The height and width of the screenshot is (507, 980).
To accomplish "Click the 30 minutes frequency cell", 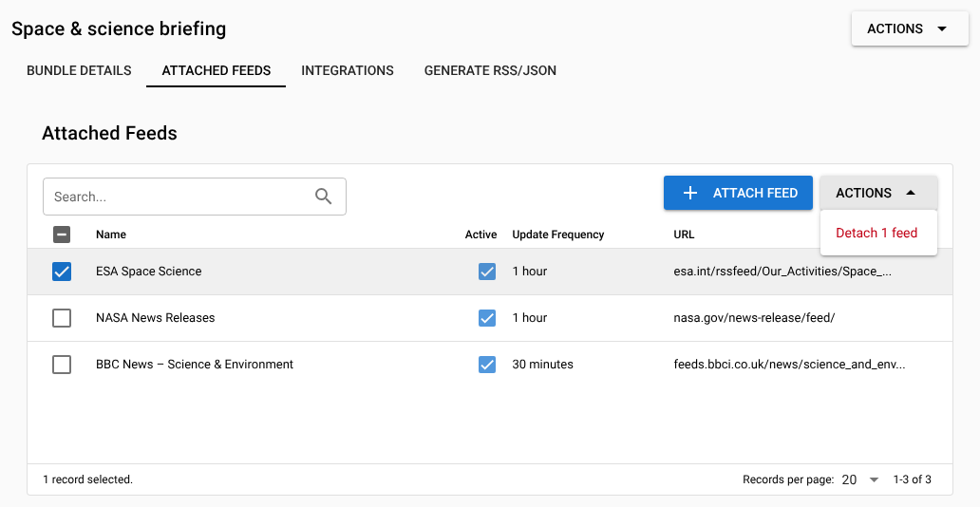I will pos(542,365).
